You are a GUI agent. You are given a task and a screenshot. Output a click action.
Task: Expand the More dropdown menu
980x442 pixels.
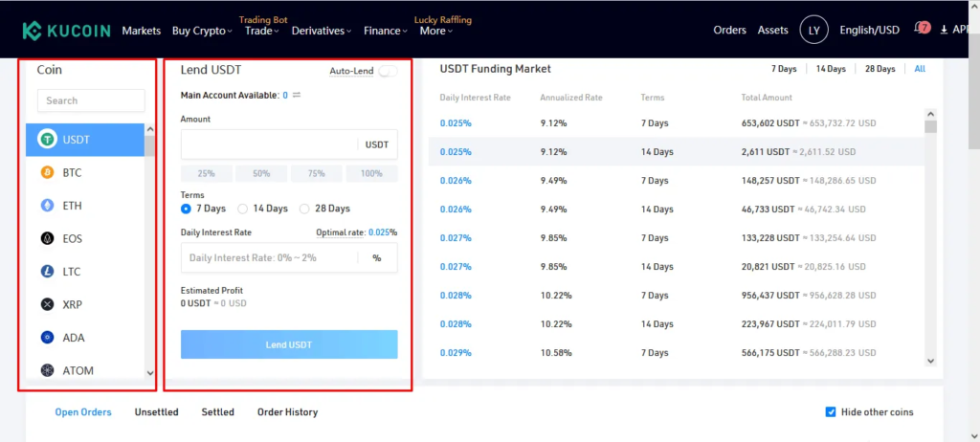(436, 31)
